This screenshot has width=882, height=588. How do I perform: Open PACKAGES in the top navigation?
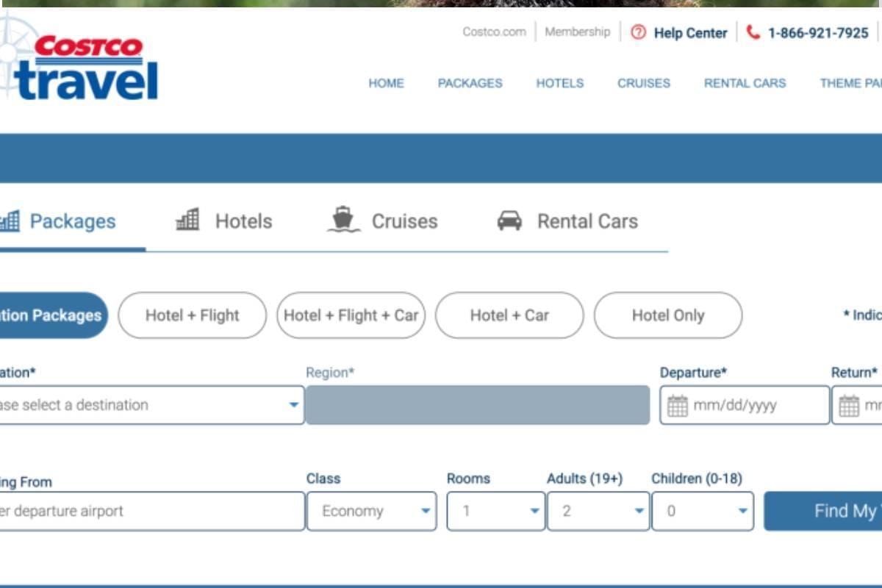[470, 83]
